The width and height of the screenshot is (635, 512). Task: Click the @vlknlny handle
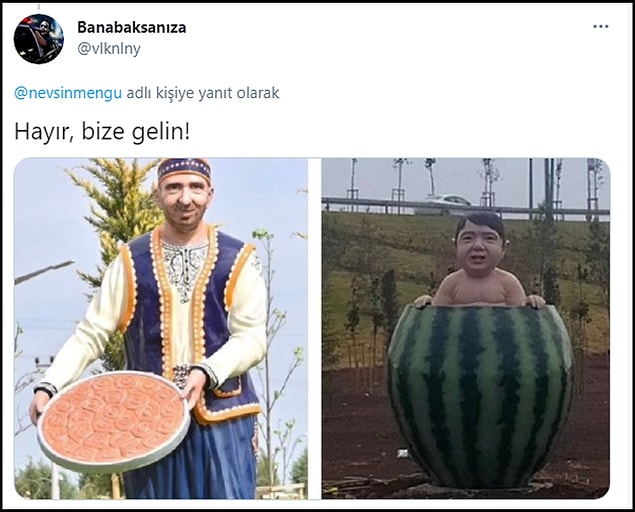109,49
